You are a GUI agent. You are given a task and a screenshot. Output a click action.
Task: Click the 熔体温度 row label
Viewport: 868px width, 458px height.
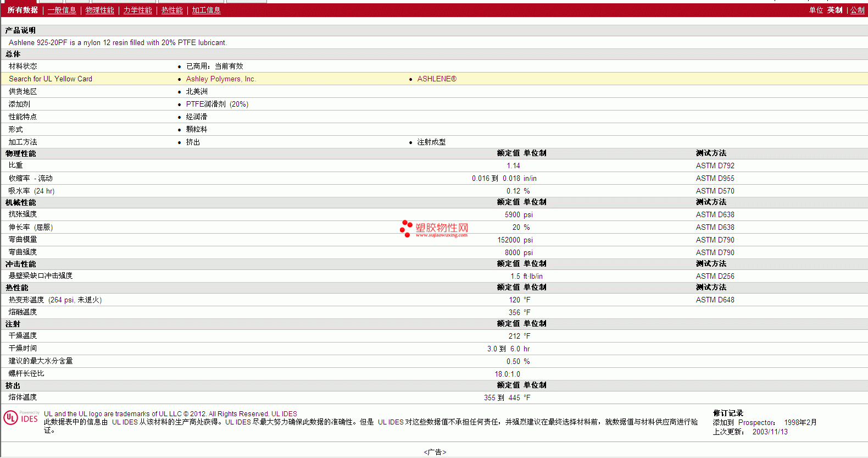click(23, 398)
